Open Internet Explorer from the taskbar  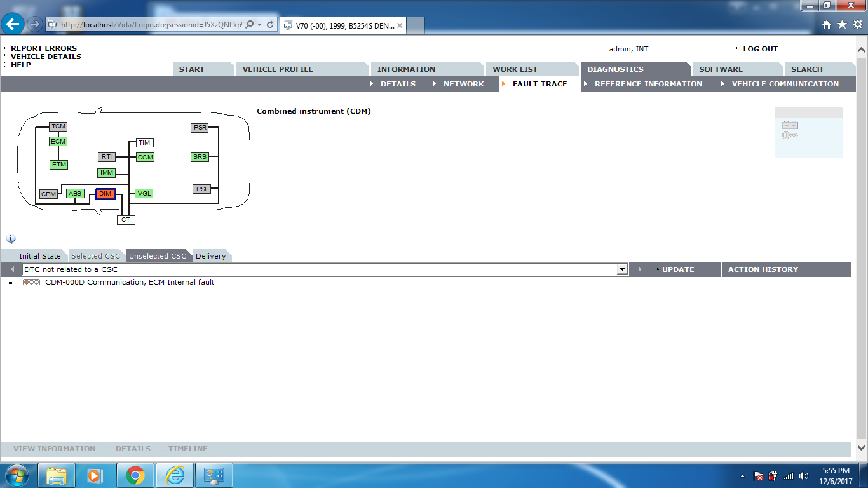[175, 475]
